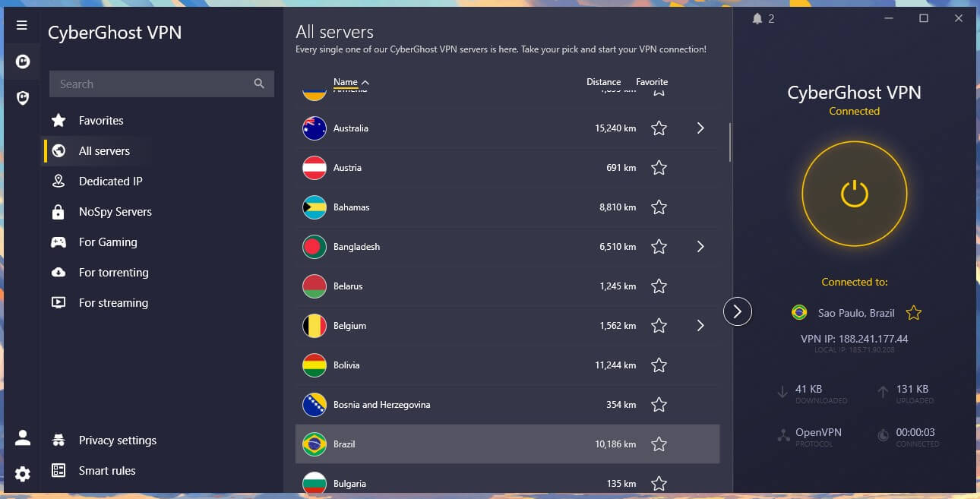Favorite the Bahamas server star

coord(659,207)
